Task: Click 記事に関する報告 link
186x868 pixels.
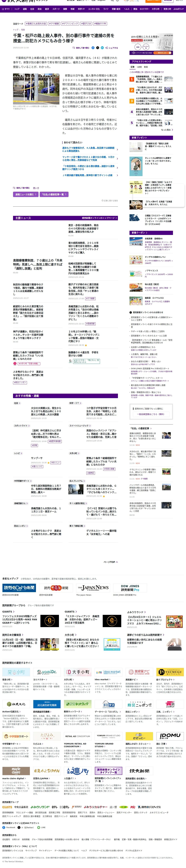Action: click(110, 201)
